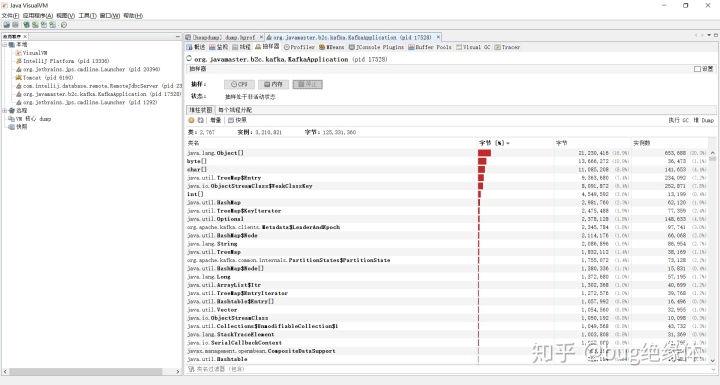Click the class name filter input field

(452, 369)
